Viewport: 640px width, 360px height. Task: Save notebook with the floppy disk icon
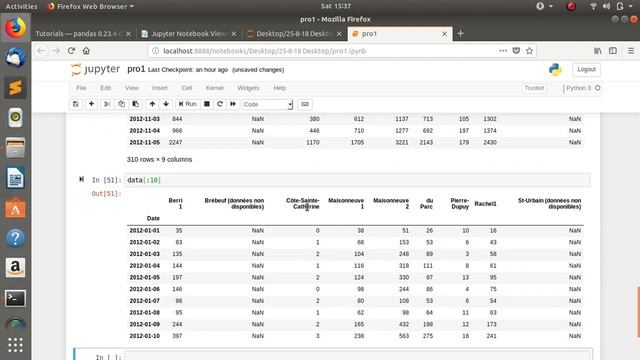(x=76, y=104)
